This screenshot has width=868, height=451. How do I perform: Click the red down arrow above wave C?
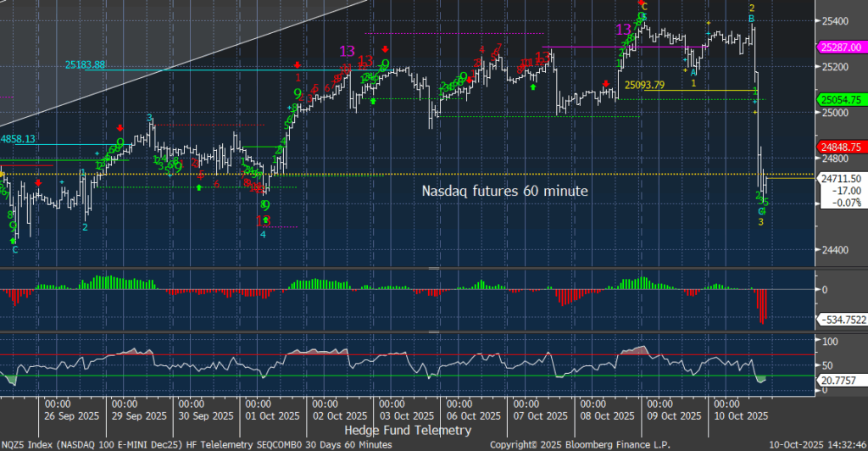[641, 3]
